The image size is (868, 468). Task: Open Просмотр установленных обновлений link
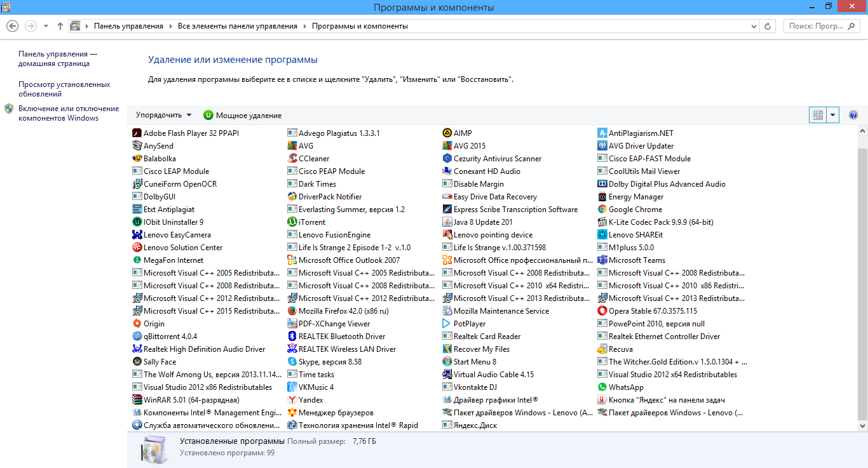(64, 89)
